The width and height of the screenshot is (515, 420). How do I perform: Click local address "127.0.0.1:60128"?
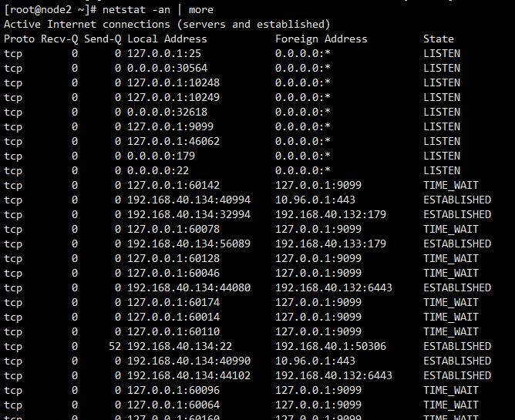173,258
